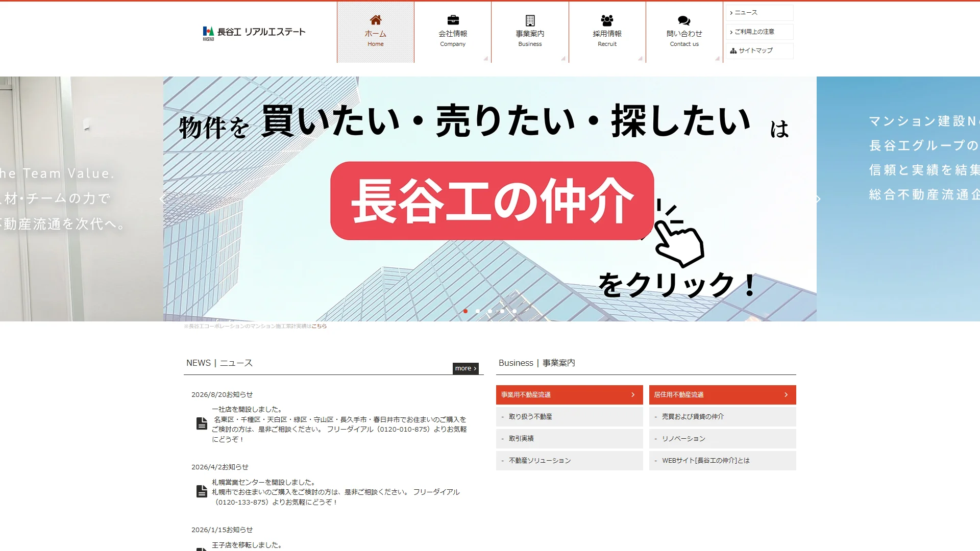Open WEBサイト[長谷工の仲介]とは item
The image size is (980, 551).
coord(722,461)
